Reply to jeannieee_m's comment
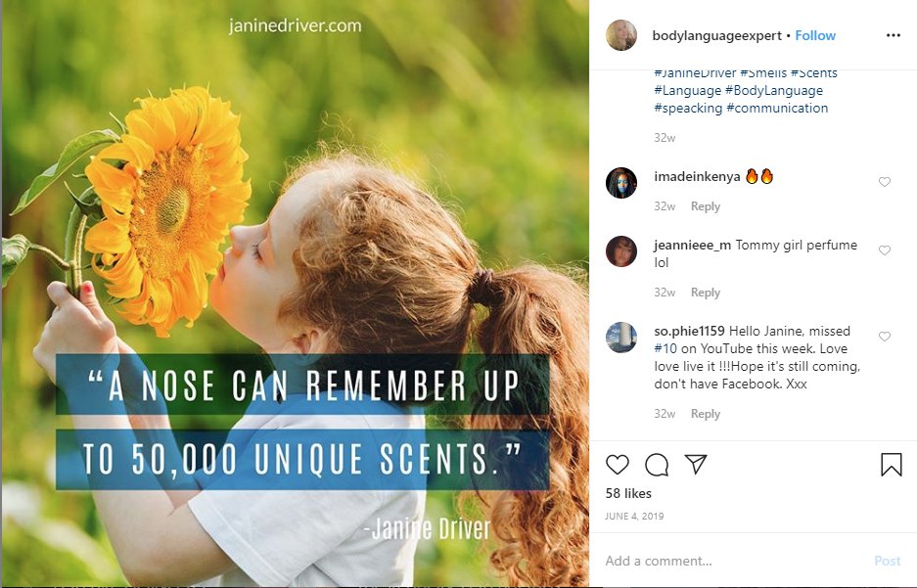The width and height of the screenshot is (917, 588). point(706,293)
